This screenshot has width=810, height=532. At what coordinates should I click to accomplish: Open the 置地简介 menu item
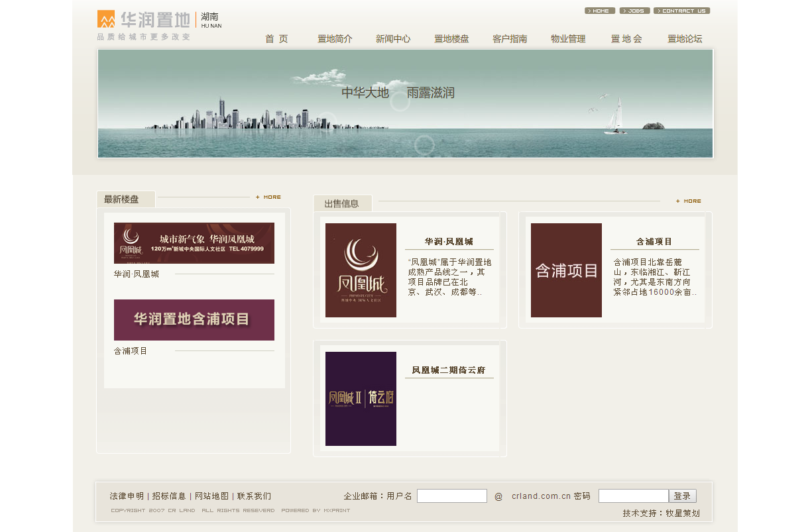coord(335,38)
